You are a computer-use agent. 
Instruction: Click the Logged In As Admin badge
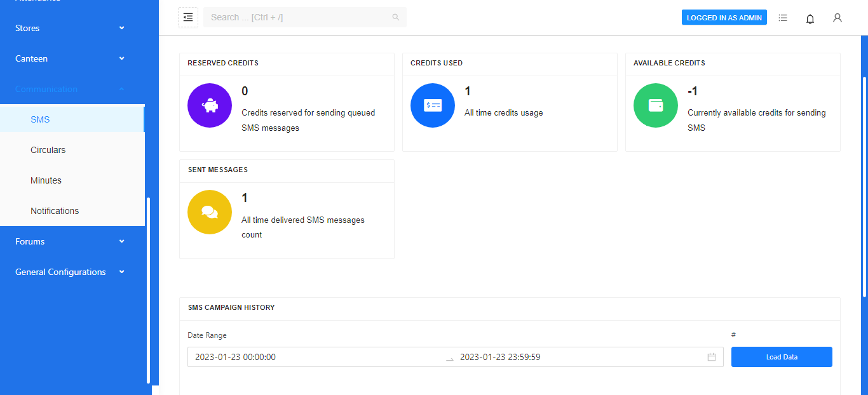[x=724, y=18]
